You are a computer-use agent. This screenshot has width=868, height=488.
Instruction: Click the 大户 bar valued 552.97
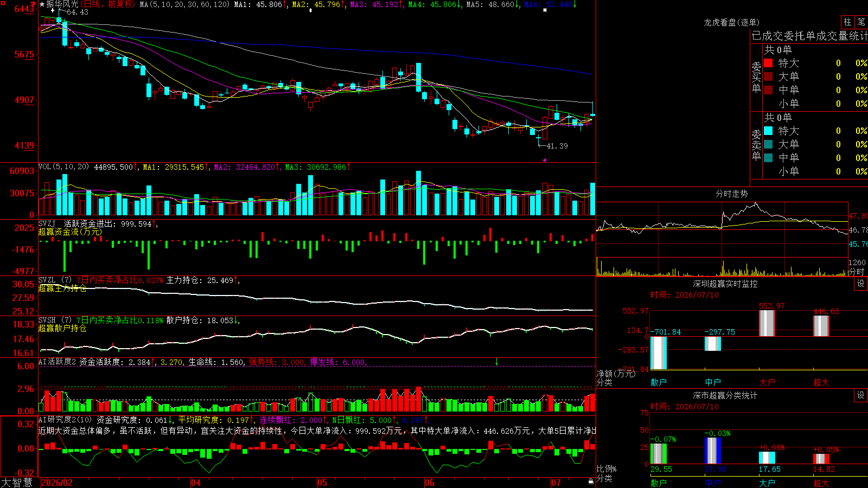767,323
